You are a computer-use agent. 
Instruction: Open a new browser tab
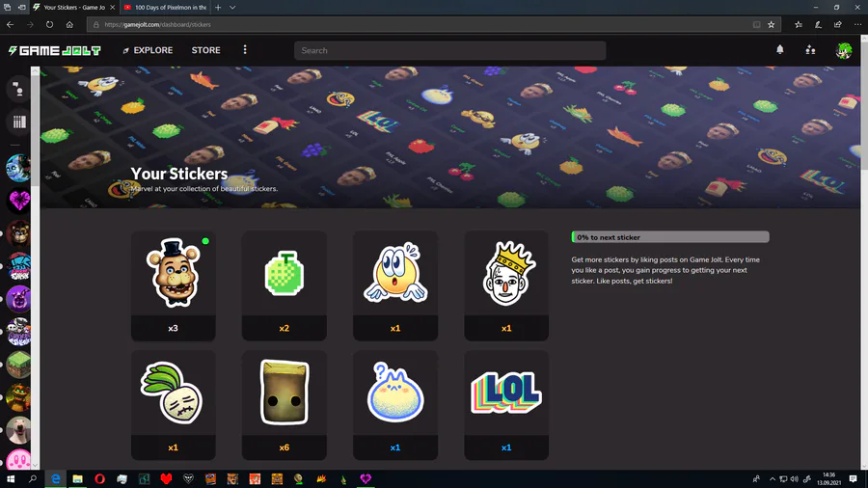[218, 7]
